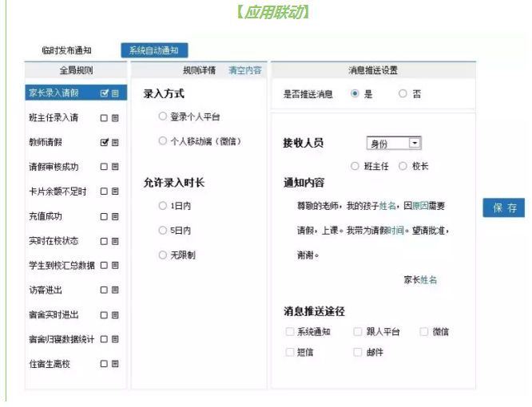Viewport: 532px width, 407px height.
Task: Tick the 短信 push channel checkbox
Action: pos(290,352)
